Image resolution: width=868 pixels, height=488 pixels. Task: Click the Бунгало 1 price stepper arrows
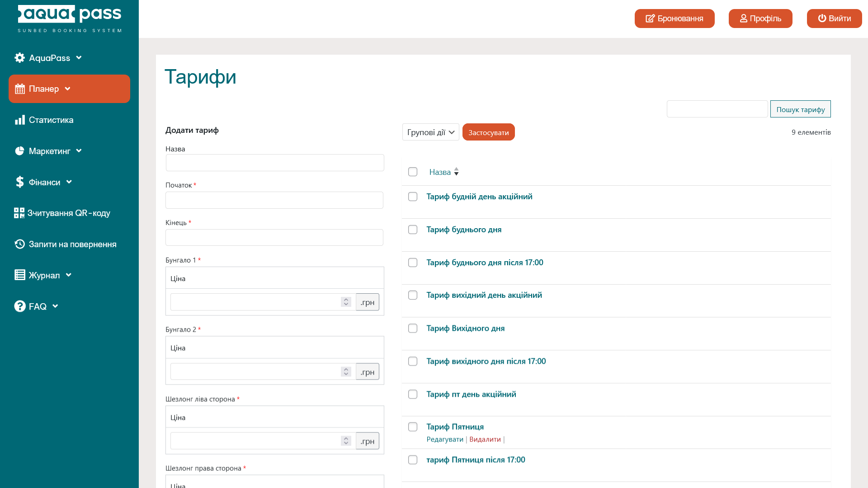tap(346, 302)
